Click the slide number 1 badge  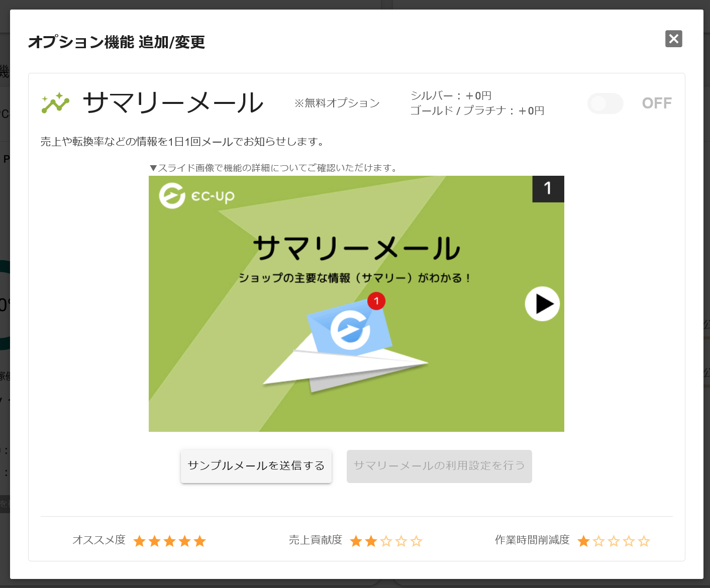[x=548, y=189]
